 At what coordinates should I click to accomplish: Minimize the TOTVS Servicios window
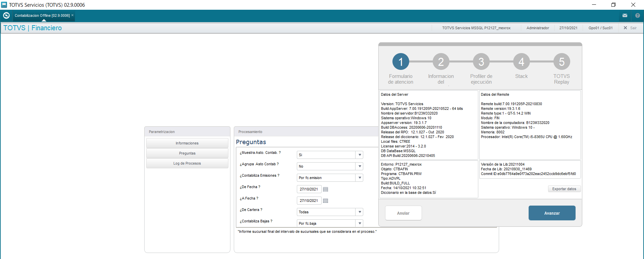594,5
